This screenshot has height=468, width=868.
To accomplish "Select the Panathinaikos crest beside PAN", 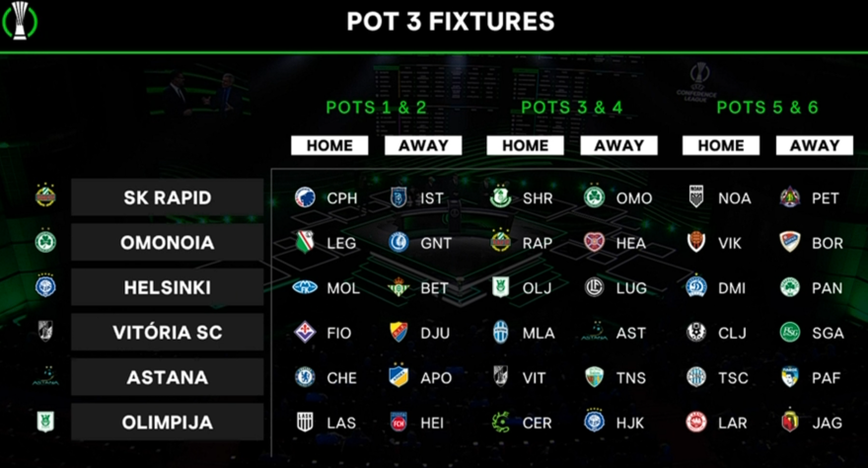I will coord(789,287).
